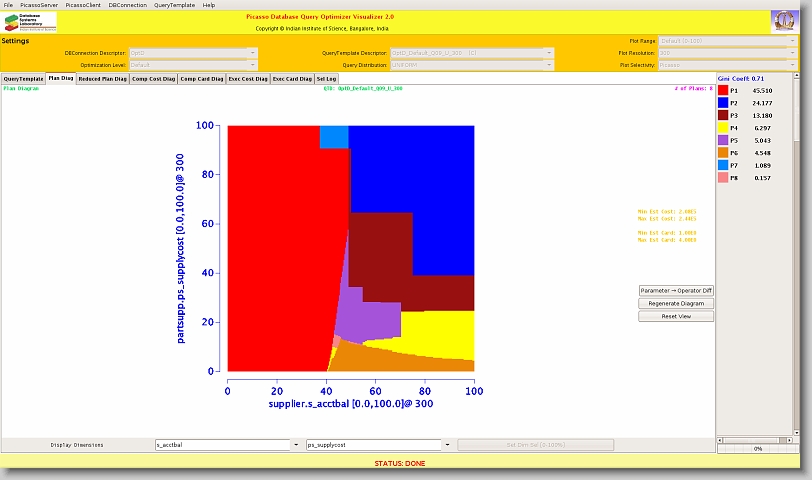Image resolution: width=812 pixels, height=480 pixels.
Task: Choose the yellow P4 plan color box
Action: [723, 128]
